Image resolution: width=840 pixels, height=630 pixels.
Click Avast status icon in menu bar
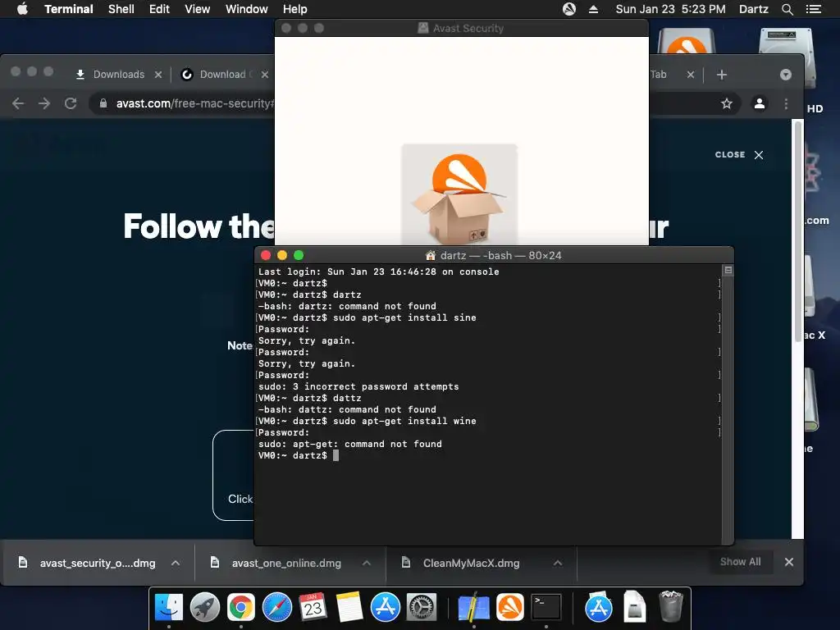coord(569,9)
